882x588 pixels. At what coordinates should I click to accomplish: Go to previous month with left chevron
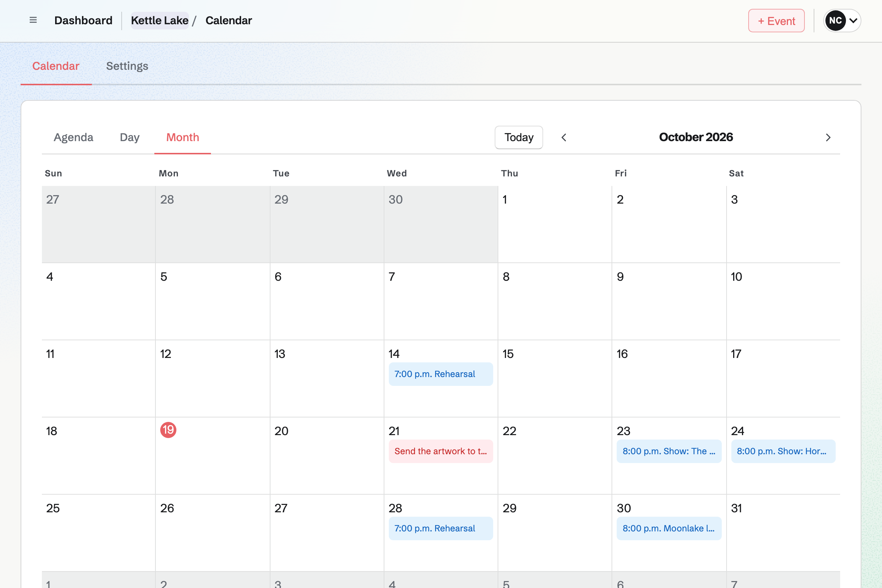click(564, 137)
